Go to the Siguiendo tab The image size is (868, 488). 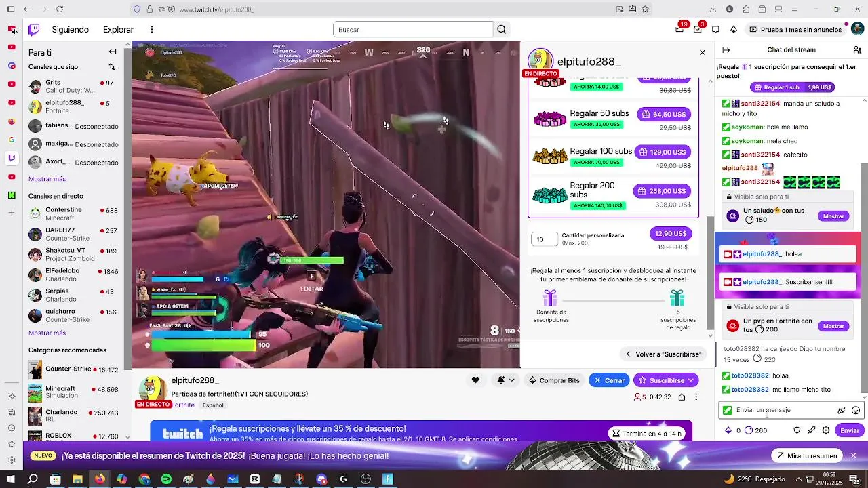[71, 29]
